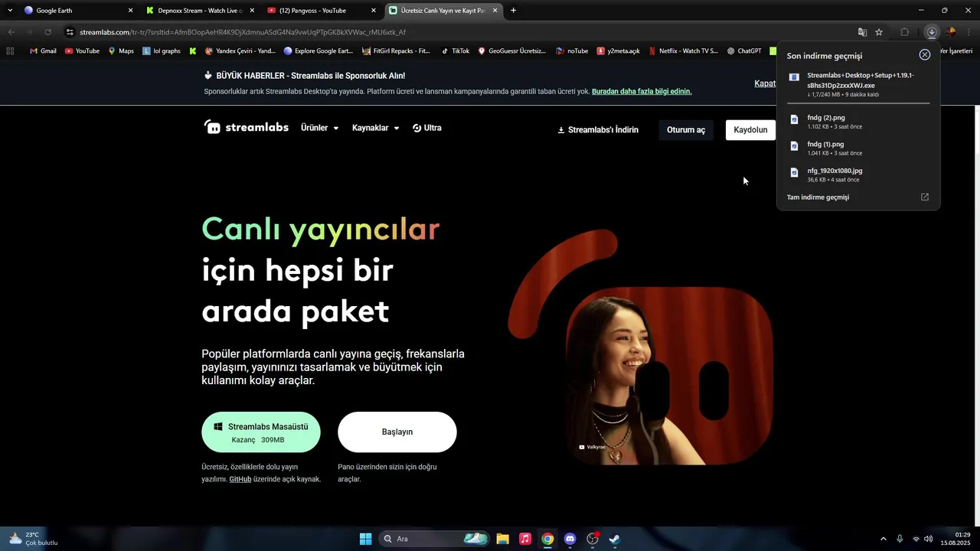Expand the Ürünler menu
Viewport: 980px width, 551px height.
tap(319, 128)
